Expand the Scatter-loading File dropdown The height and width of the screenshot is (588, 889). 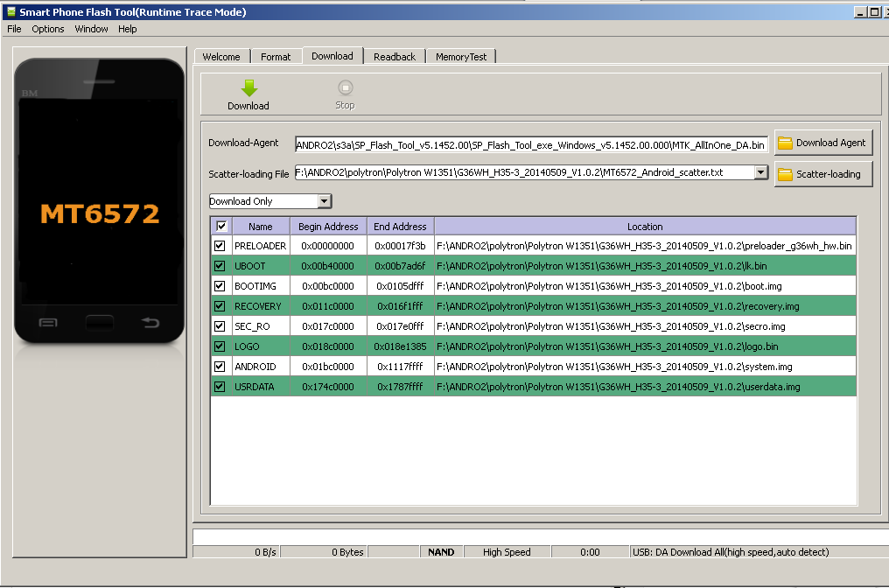pos(760,173)
